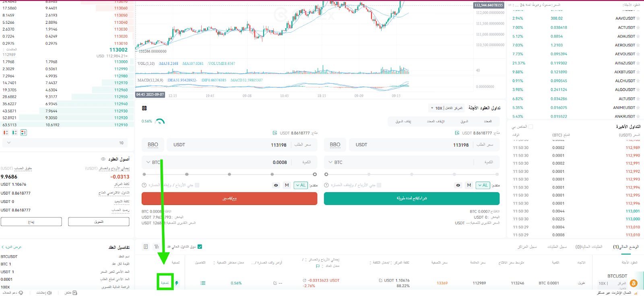Click the red بيع/قصير sell short button

pyautogui.click(x=229, y=199)
